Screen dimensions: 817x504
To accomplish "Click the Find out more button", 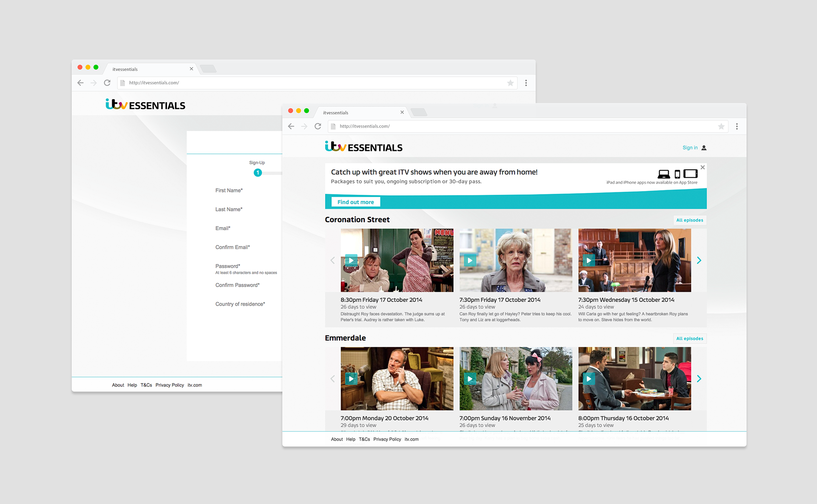I will coord(356,202).
